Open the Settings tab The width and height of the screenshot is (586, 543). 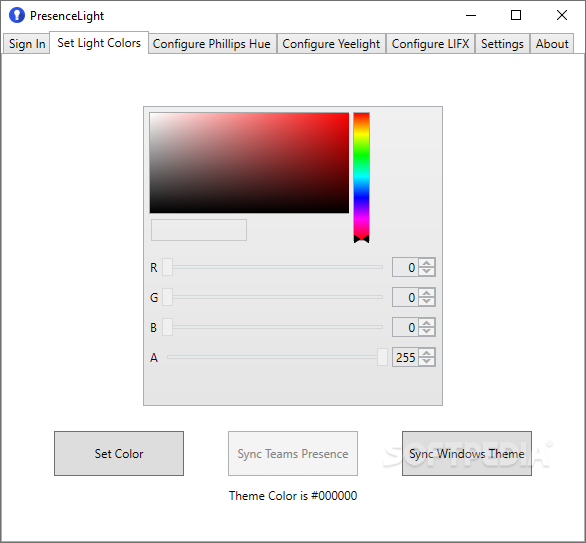click(x=502, y=44)
